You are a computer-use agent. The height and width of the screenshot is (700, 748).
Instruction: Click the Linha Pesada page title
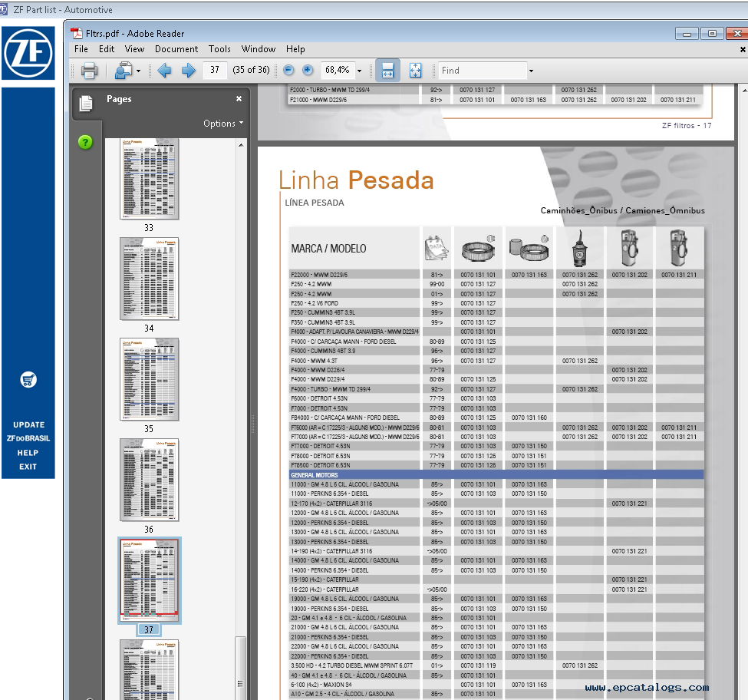(x=356, y=180)
